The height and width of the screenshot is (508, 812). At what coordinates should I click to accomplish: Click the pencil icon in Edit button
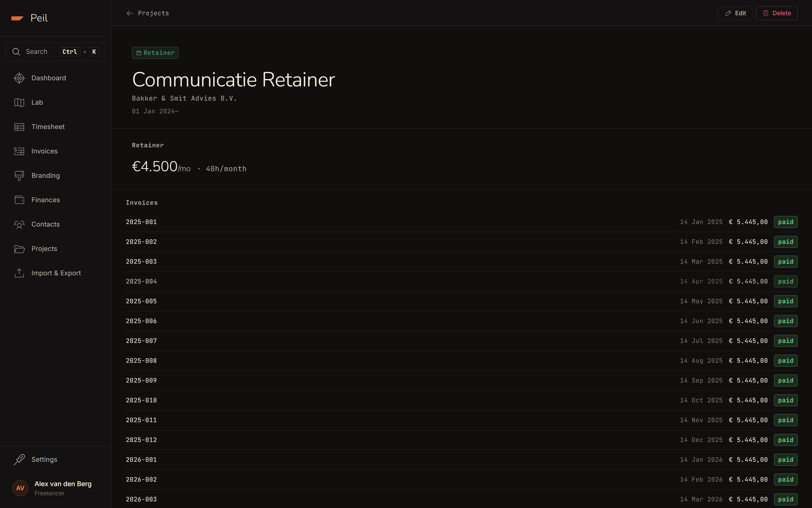[x=728, y=13]
